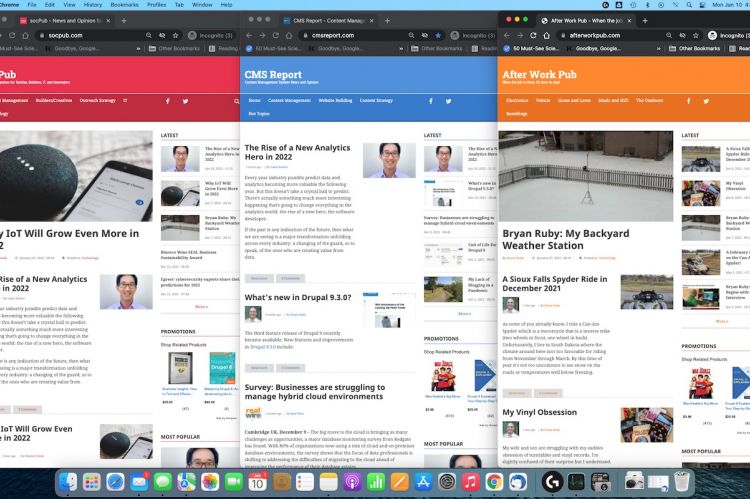The width and height of the screenshot is (750, 499).
Task: Open Facebook icon on CMS Report site header
Action: [x=430, y=101]
